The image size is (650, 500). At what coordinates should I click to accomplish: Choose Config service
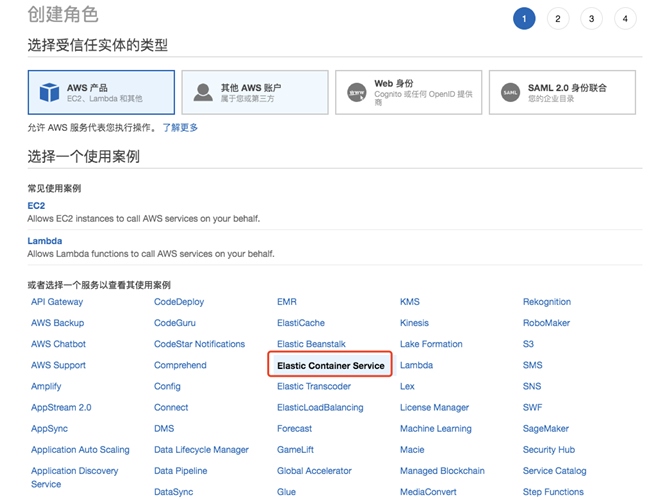(167, 386)
